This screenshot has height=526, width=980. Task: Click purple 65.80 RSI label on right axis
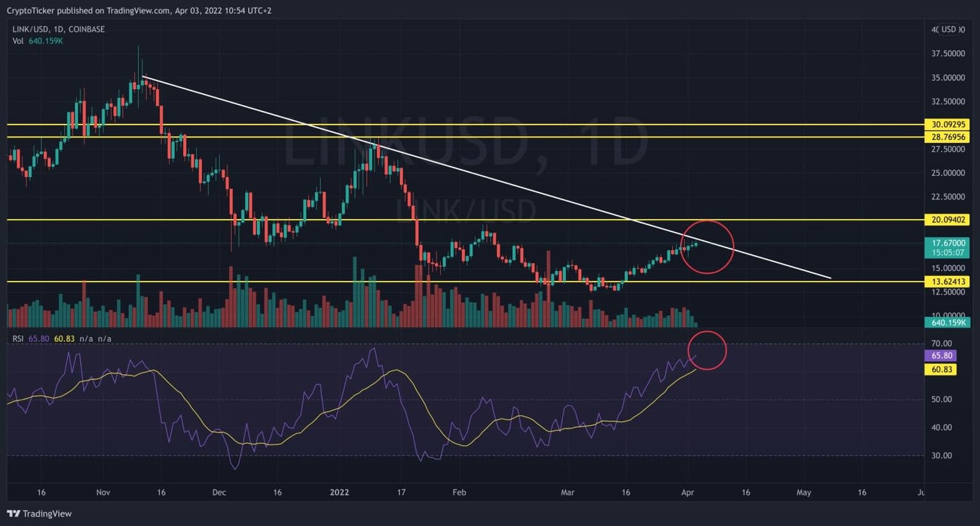pyautogui.click(x=941, y=356)
